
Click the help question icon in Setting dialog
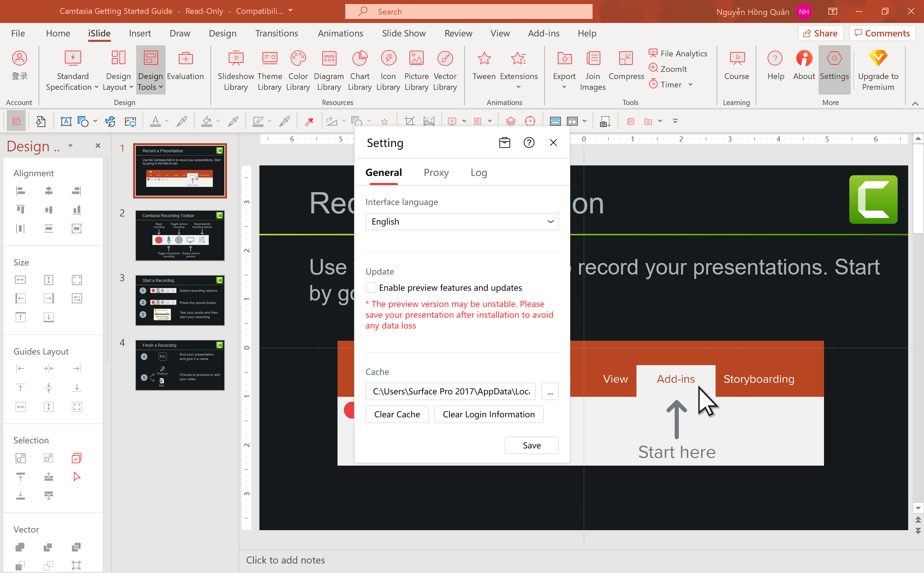point(528,143)
